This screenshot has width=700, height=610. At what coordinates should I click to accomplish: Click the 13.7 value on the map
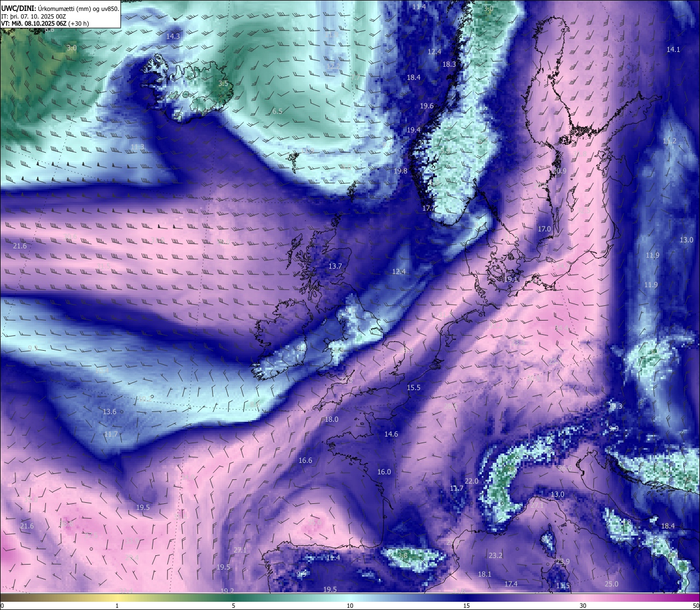pos(335,266)
